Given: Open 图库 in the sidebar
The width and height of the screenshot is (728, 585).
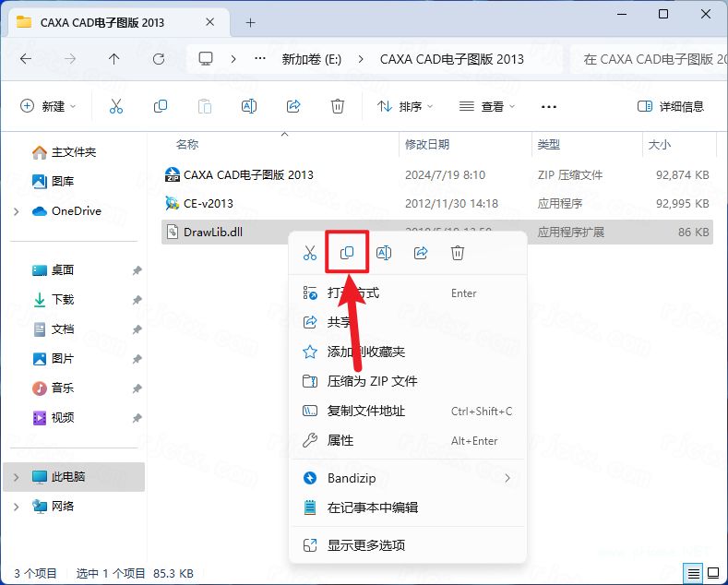Looking at the screenshot, I should (x=53, y=181).
